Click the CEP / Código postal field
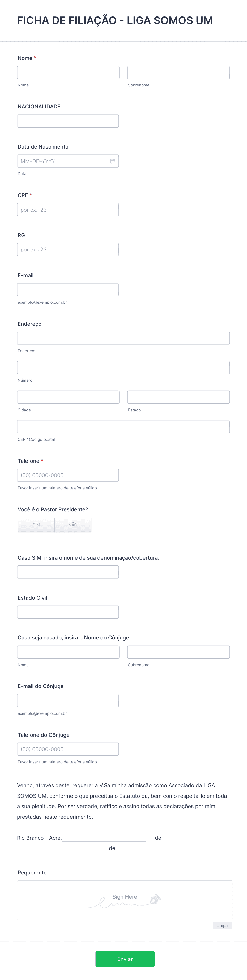247x980 pixels. point(123,427)
